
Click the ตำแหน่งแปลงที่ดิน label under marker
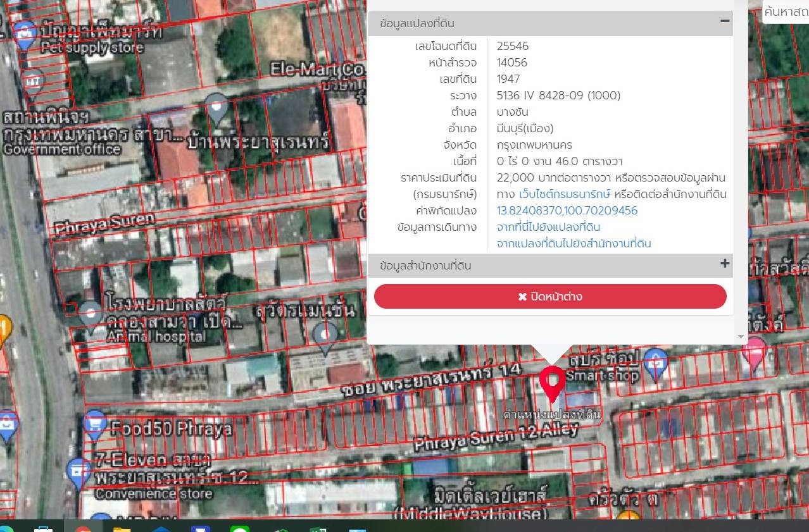click(x=552, y=415)
